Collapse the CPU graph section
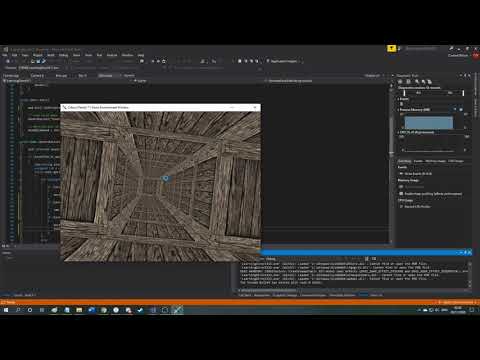Image resolution: width=480 pixels, height=360 pixels. (398, 132)
